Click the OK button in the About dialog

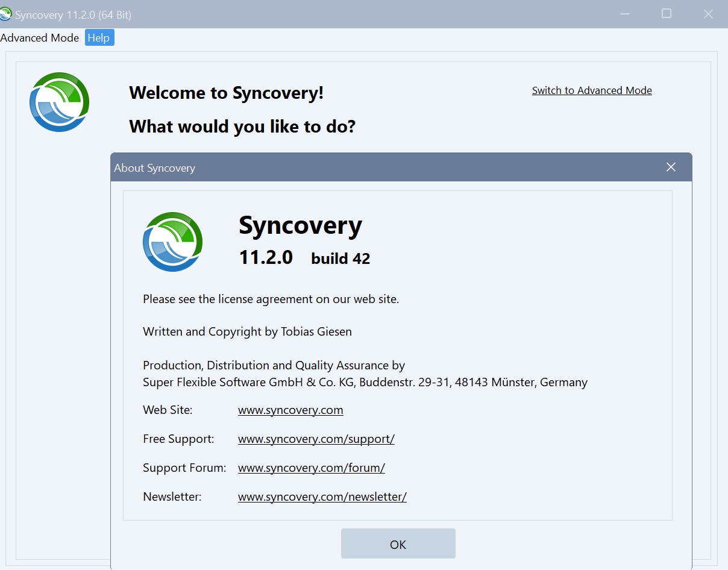(x=398, y=544)
